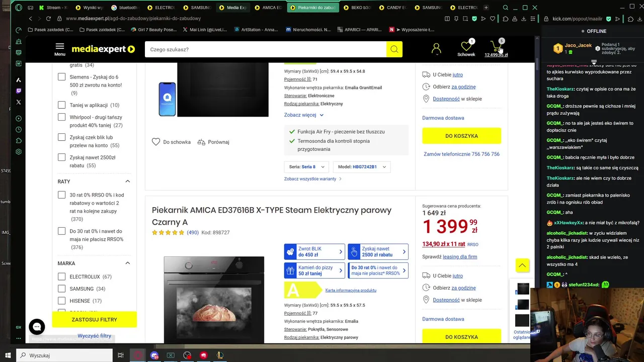Viewport: 644px width, 362px height.
Task: Expand Zobacz więcej product details
Action: [x=303, y=115]
